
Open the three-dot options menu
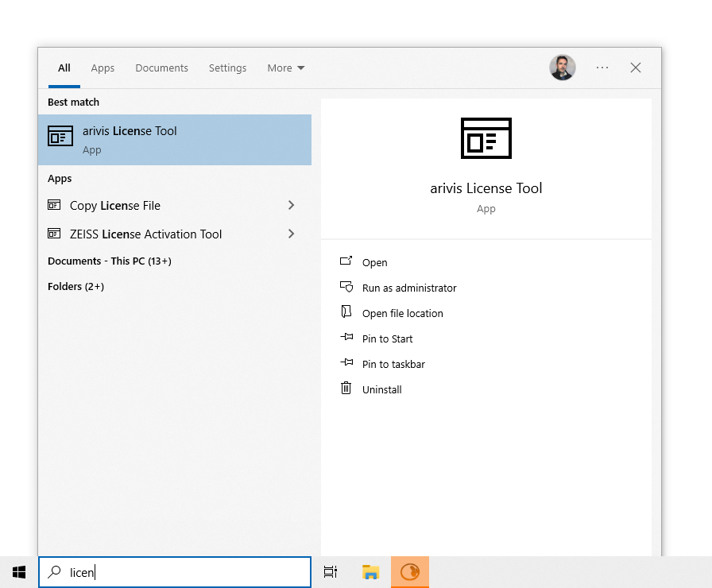pyautogui.click(x=602, y=68)
